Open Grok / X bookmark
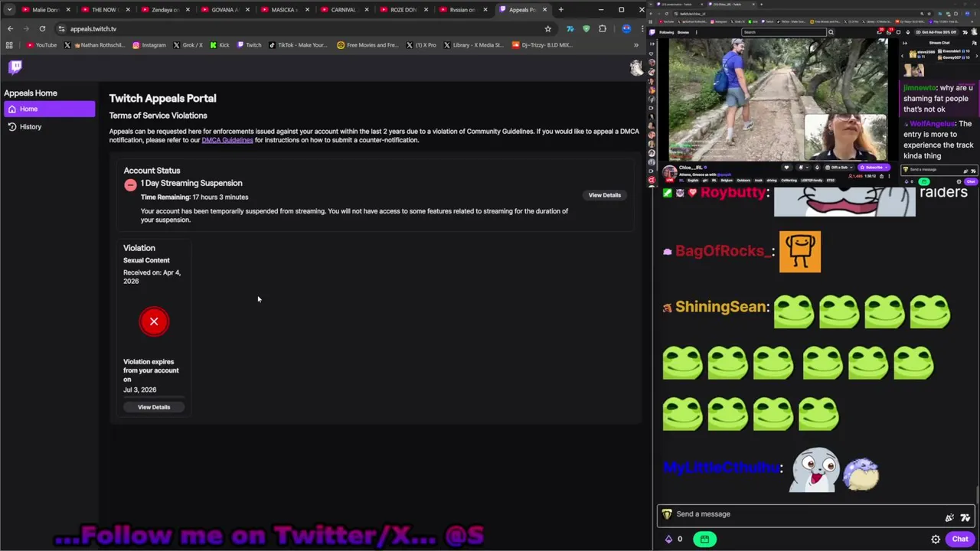This screenshot has width=980, height=551. pyautogui.click(x=188, y=45)
